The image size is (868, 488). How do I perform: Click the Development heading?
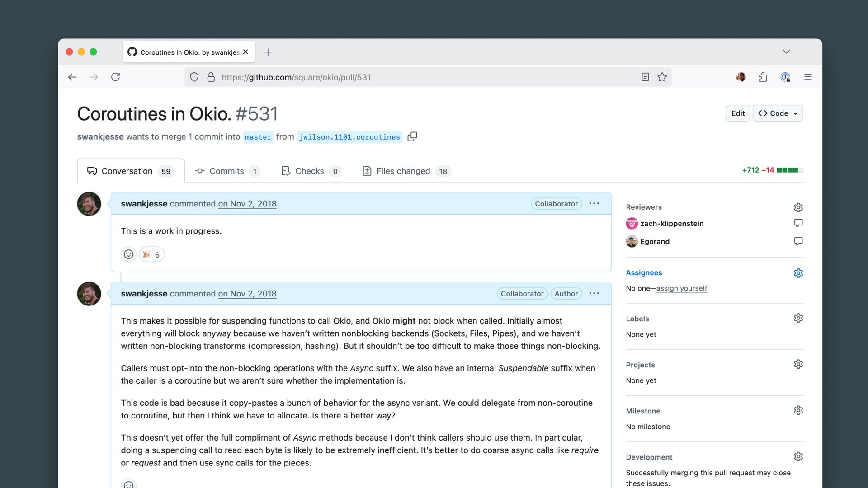point(649,457)
